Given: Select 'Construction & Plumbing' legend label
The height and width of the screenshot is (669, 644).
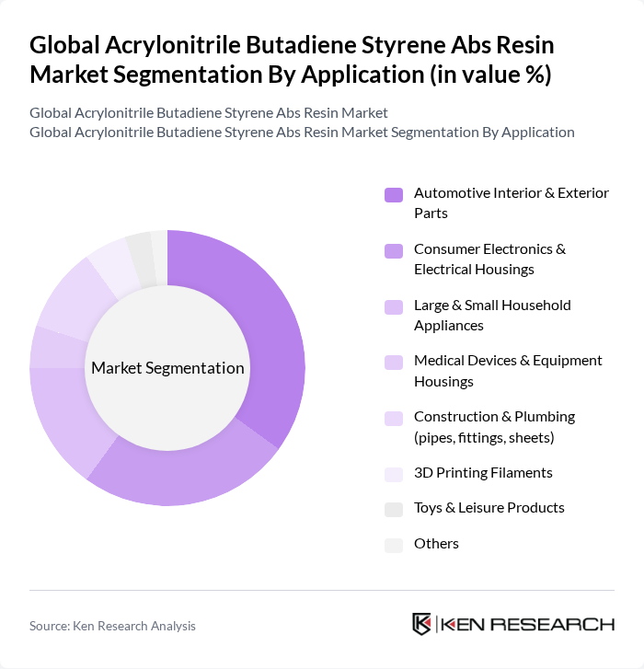Looking at the screenshot, I should click(x=494, y=427).
